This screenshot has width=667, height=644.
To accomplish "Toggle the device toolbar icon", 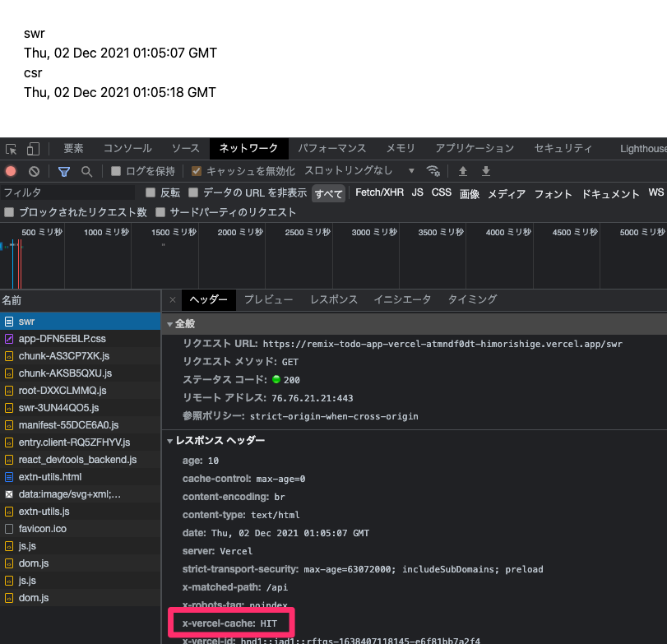I will tap(31, 149).
